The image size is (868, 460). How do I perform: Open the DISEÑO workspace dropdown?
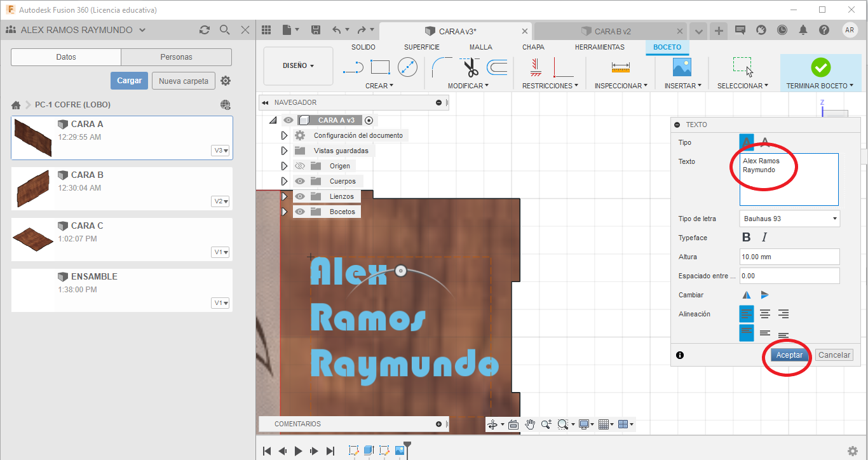(x=298, y=65)
